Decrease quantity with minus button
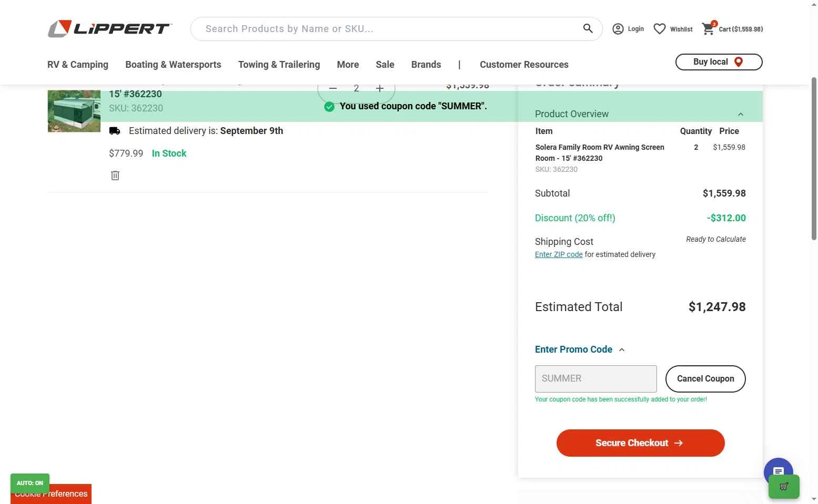 tap(332, 88)
